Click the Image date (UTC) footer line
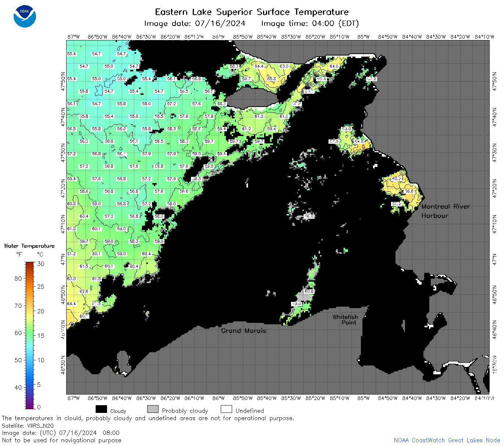This screenshot has height=446, width=504. (x=61, y=433)
